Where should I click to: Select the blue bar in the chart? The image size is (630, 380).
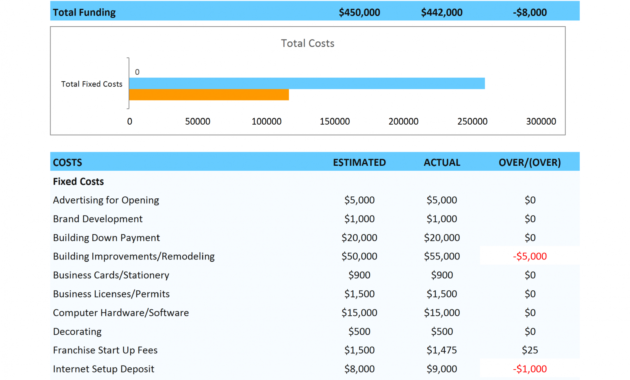point(307,83)
